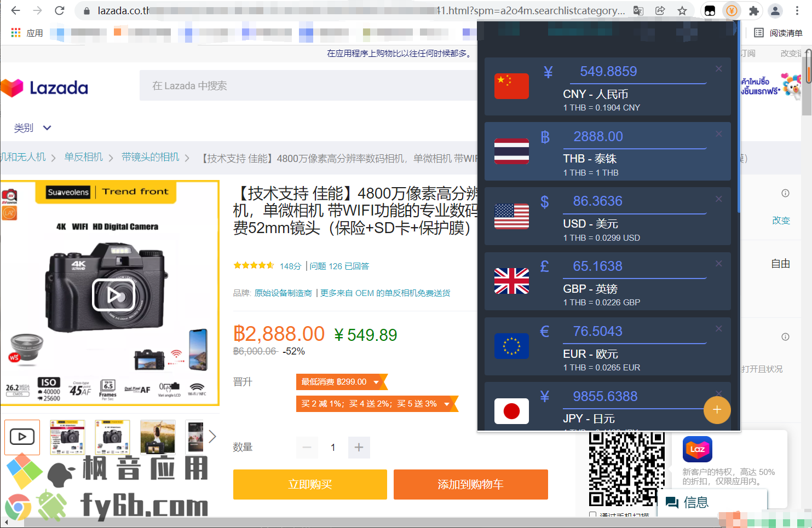Open the Chrome profile avatar
The image size is (812, 528).
[775, 10]
